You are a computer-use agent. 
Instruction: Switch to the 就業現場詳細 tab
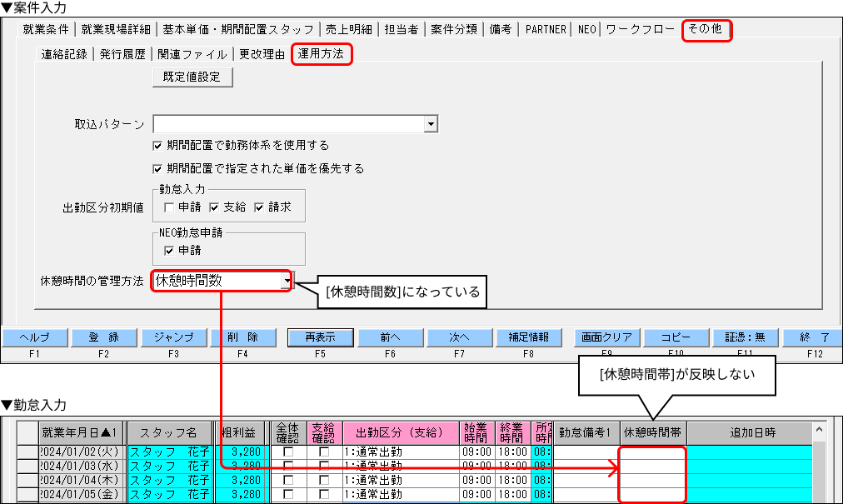[116, 29]
